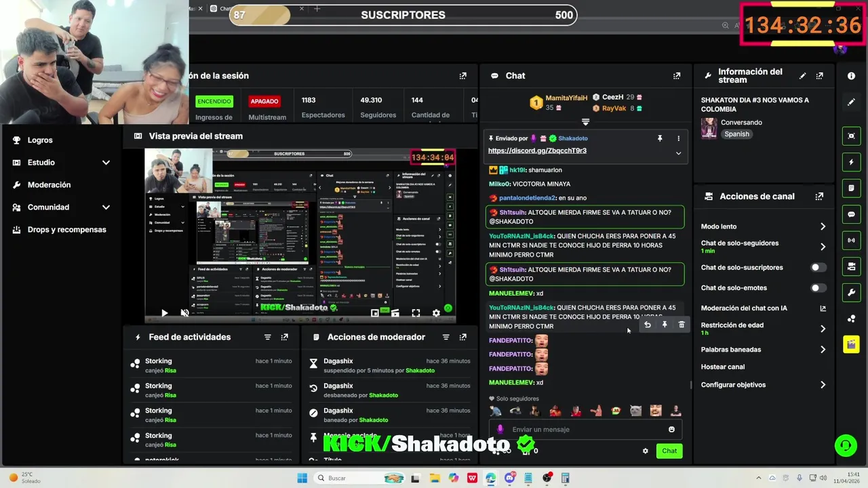Open Moderación in left menu
The height and width of the screenshot is (488, 868).
coord(49,185)
